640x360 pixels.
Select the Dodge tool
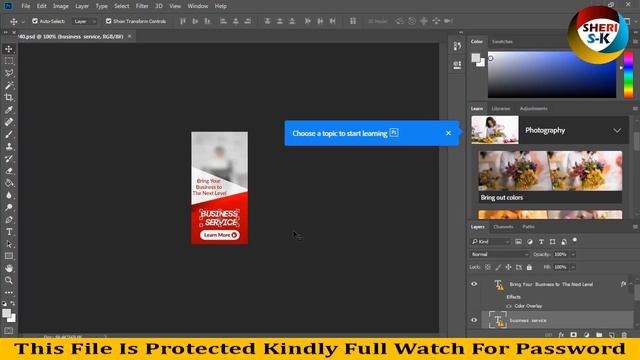tap(9, 207)
